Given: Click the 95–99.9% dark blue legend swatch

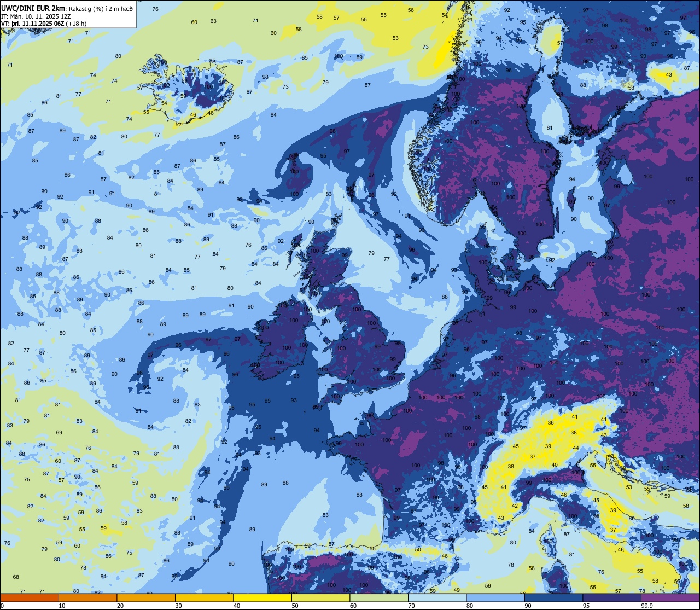Looking at the screenshot, I should coord(612,597).
